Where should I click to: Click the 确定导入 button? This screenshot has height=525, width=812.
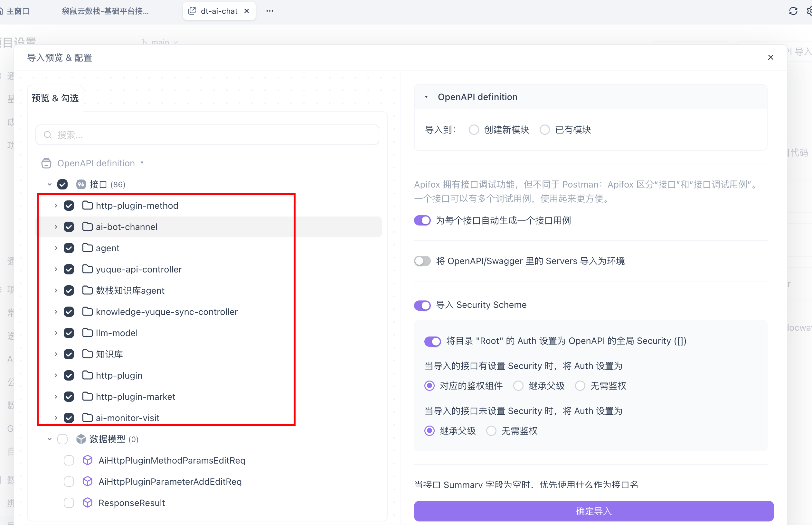click(594, 511)
